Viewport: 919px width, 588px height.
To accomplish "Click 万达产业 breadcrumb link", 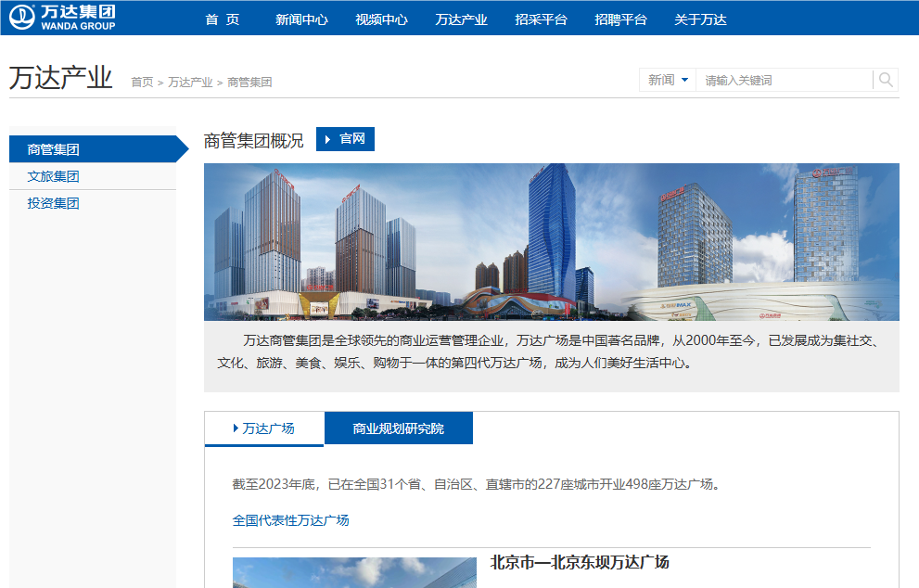I will tap(190, 83).
